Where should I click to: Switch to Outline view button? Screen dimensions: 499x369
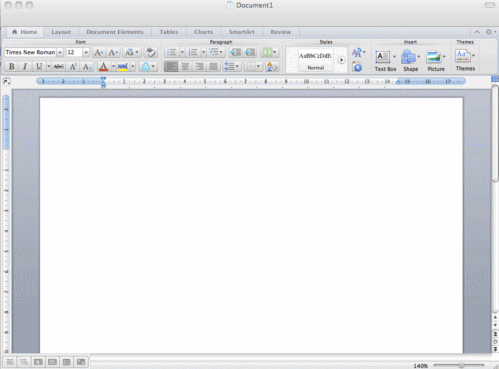(x=24, y=362)
